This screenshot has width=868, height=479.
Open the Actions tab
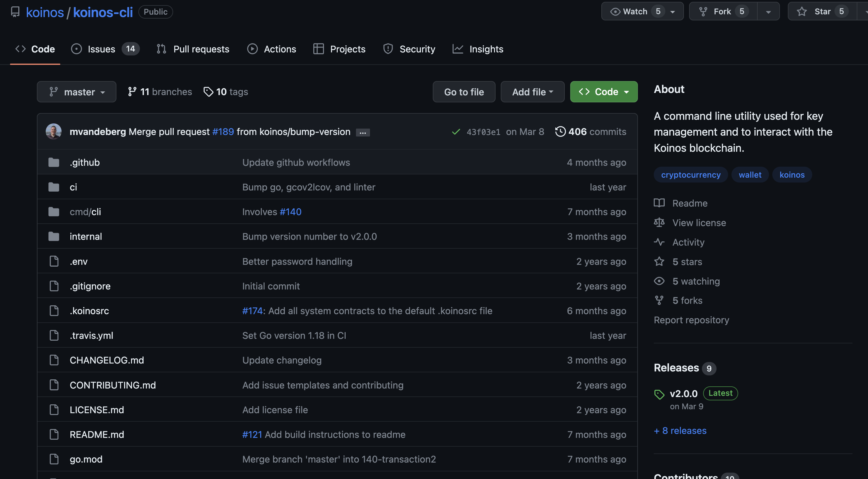(272, 49)
